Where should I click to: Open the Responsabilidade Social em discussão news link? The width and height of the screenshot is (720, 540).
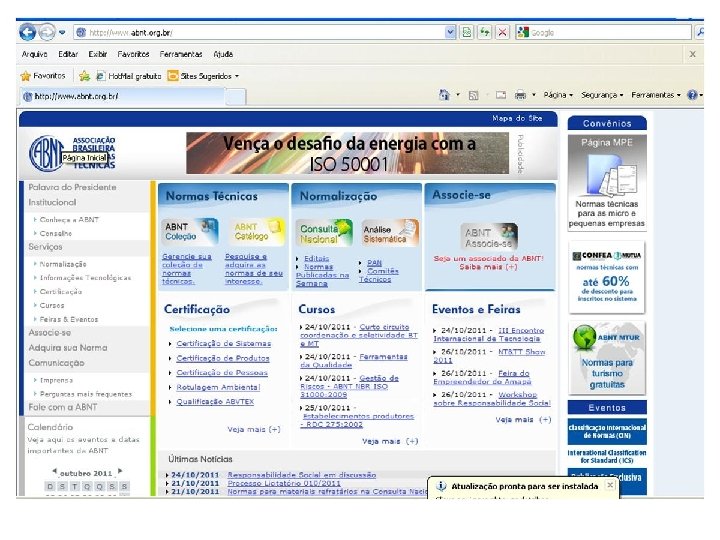pyautogui.click(x=302, y=475)
